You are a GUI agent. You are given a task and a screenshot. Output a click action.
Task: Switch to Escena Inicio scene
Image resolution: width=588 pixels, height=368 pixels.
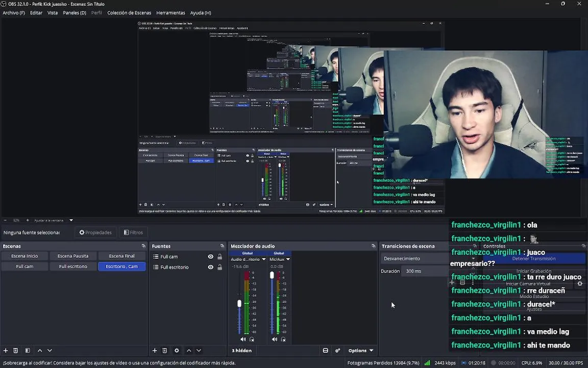[24, 256]
